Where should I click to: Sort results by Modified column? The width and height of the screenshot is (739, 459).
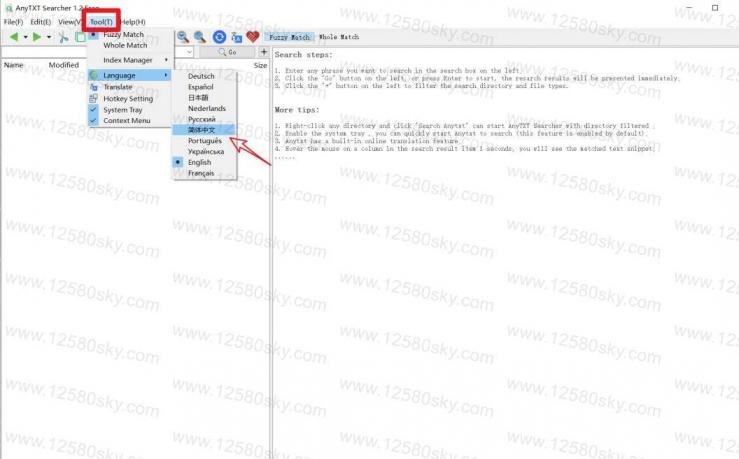64,65
